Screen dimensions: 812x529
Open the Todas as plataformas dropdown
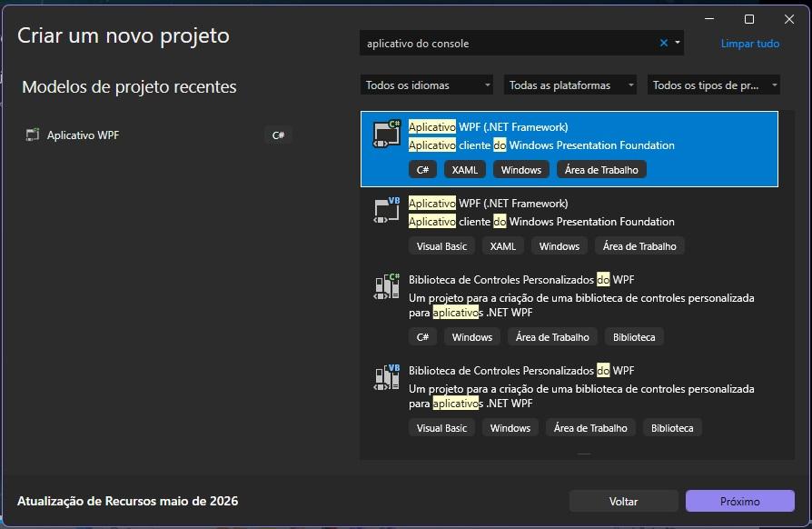(x=570, y=85)
